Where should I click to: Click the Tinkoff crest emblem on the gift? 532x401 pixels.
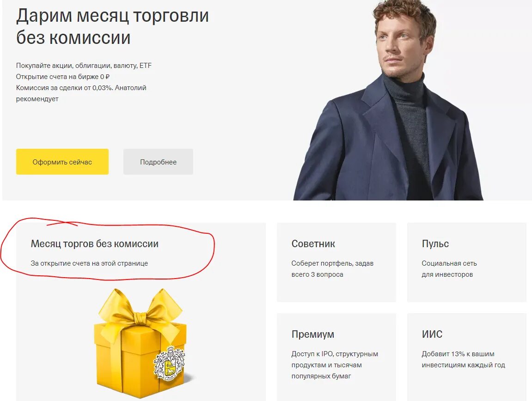pos(169,363)
